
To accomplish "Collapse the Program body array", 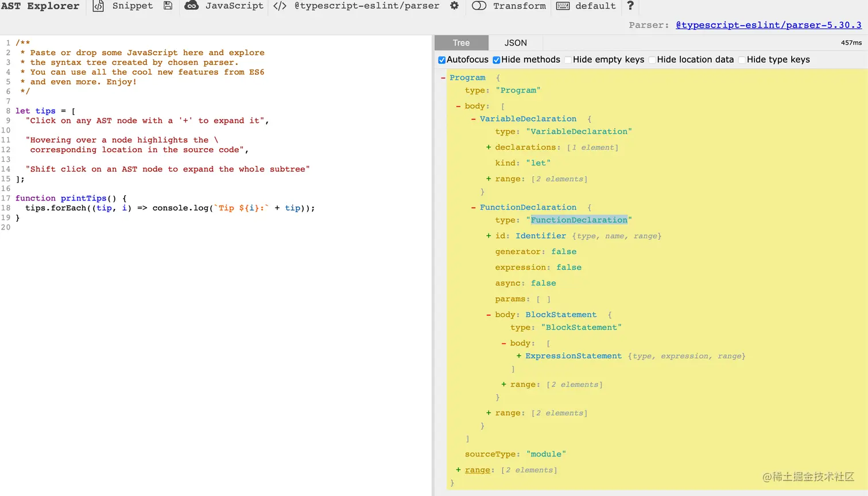I will tap(458, 106).
